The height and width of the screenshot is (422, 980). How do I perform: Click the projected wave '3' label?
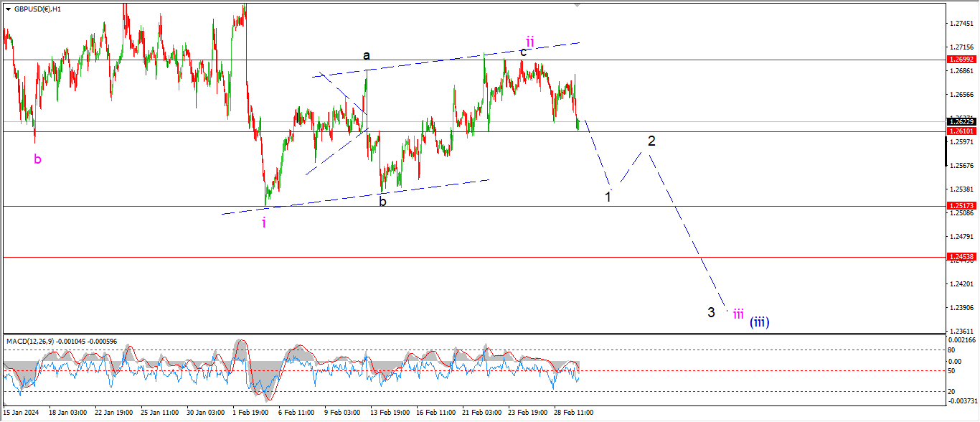click(x=711, y=312)
